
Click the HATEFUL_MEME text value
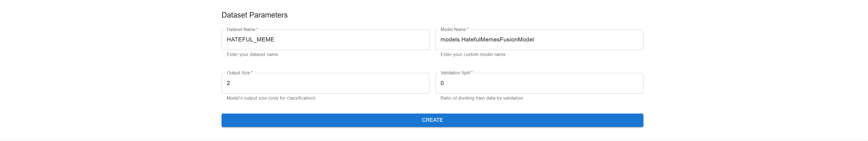click(250, 40)
